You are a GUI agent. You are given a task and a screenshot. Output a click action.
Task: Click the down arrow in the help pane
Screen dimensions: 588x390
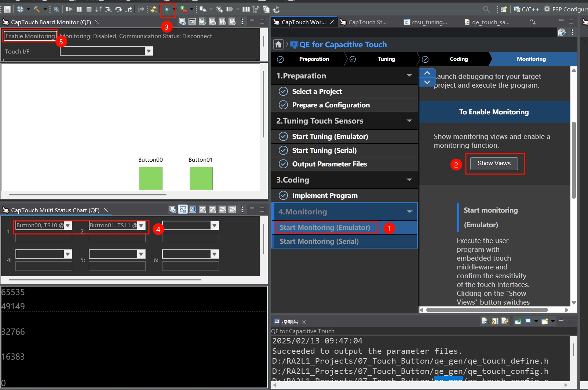pos(427,82)
